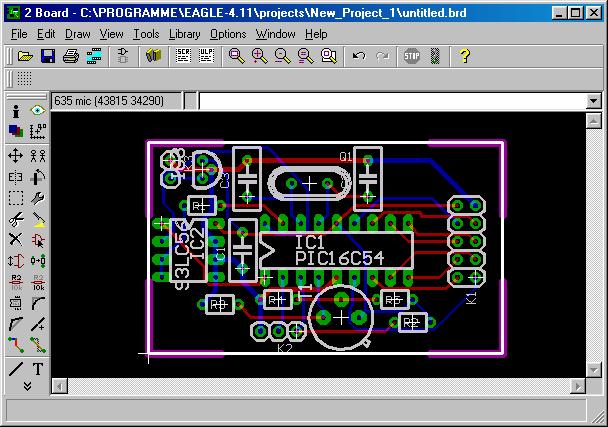This screenshot has height=427, width=608.
Task: Select the Text T tool
Action: [38, 369]
